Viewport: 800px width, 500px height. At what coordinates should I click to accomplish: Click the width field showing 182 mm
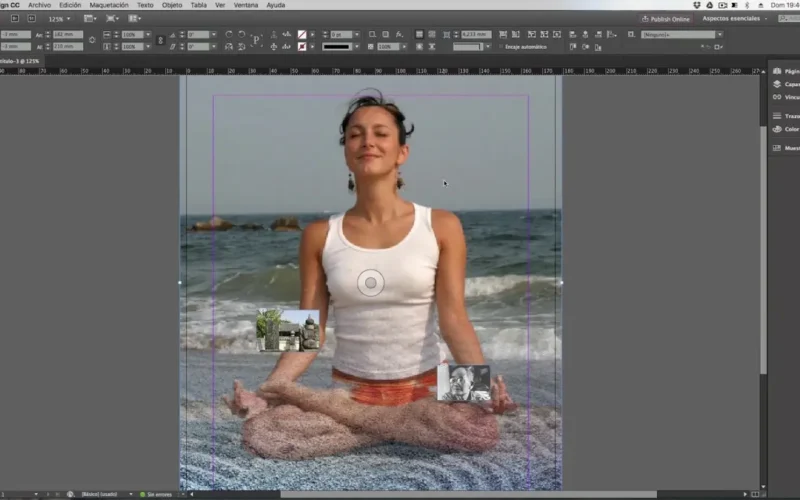point(67,35)
